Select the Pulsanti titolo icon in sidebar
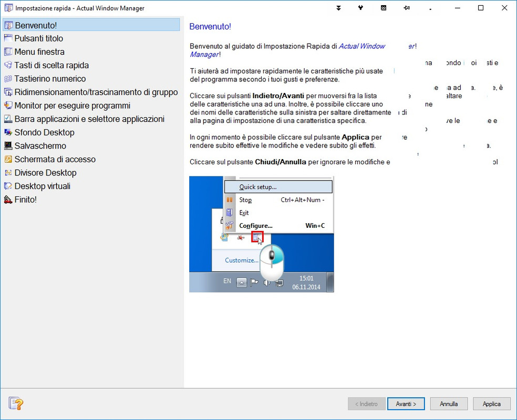Viewport: 517px width, 420px height. pyautogui.click(x=8, y=38)
